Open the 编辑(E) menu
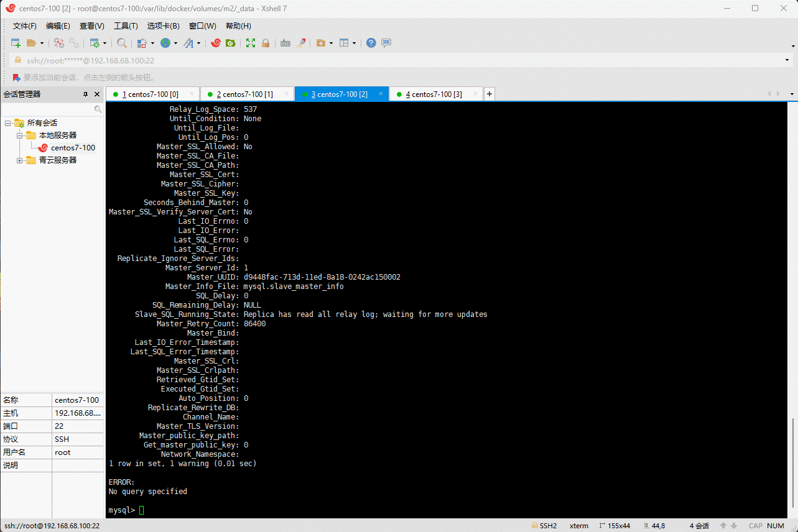 point(58,26)
